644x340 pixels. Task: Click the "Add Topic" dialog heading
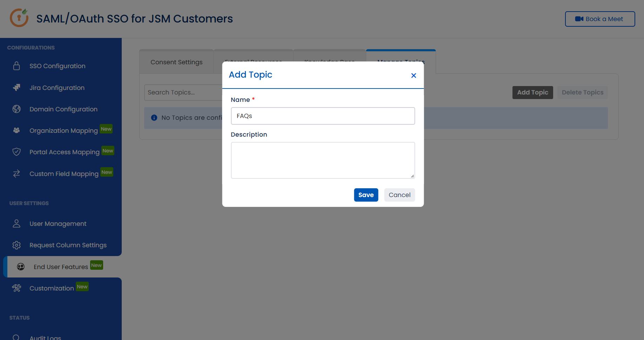250,75
